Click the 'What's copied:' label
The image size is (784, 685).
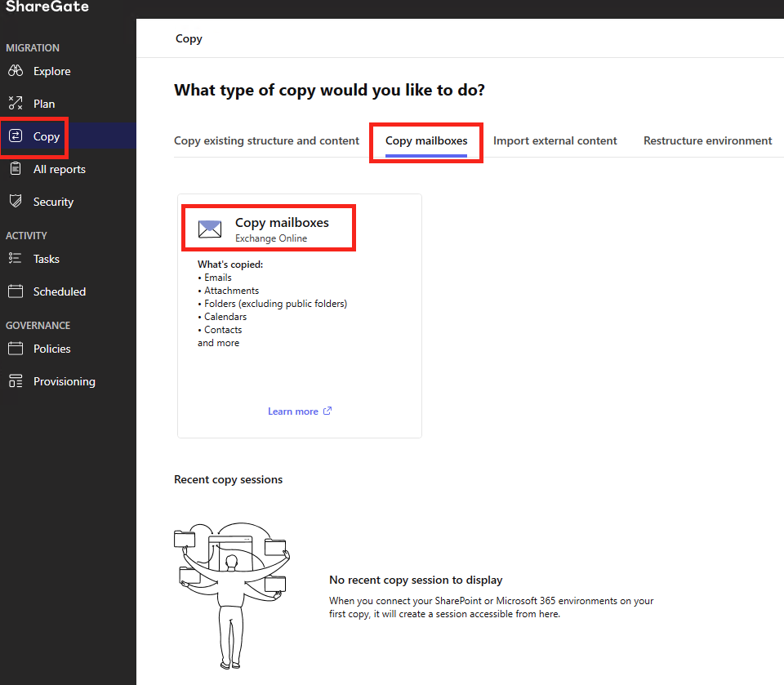tap(230, 264)
